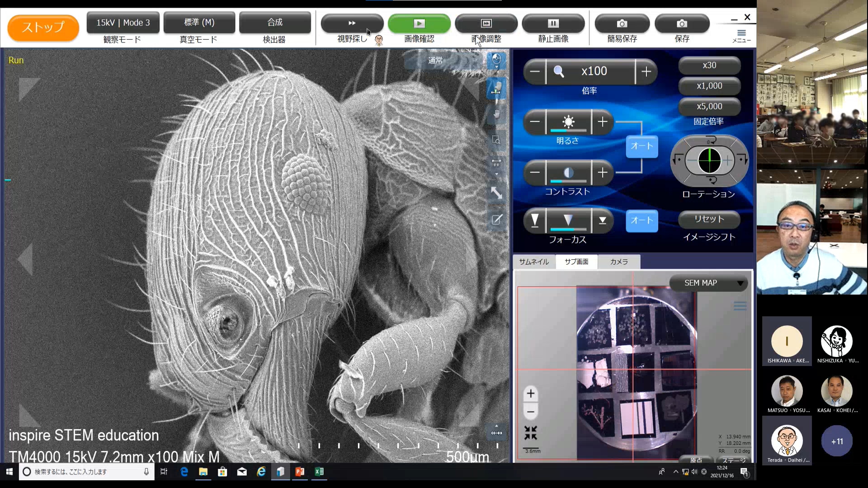Image resolution: width=868 pixels, height=488 pixels.
Task: Zoom out the SEM map with minus
Action: (531, 412)
